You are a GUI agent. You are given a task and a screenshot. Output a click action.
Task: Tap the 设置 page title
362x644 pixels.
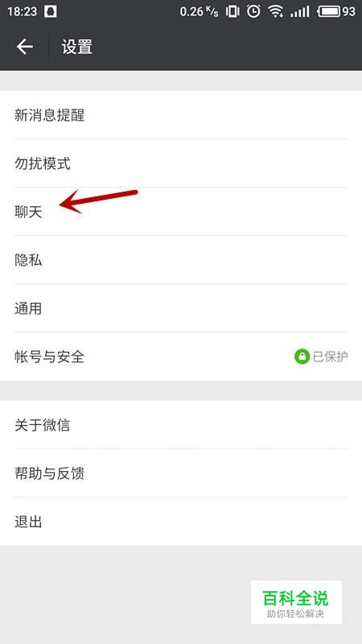[76, 47]
